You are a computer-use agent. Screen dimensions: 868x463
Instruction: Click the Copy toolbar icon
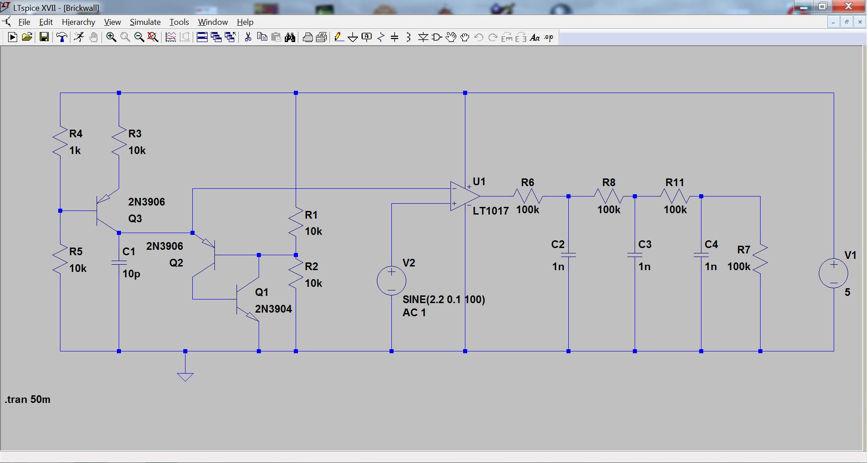tap(262, 37)
